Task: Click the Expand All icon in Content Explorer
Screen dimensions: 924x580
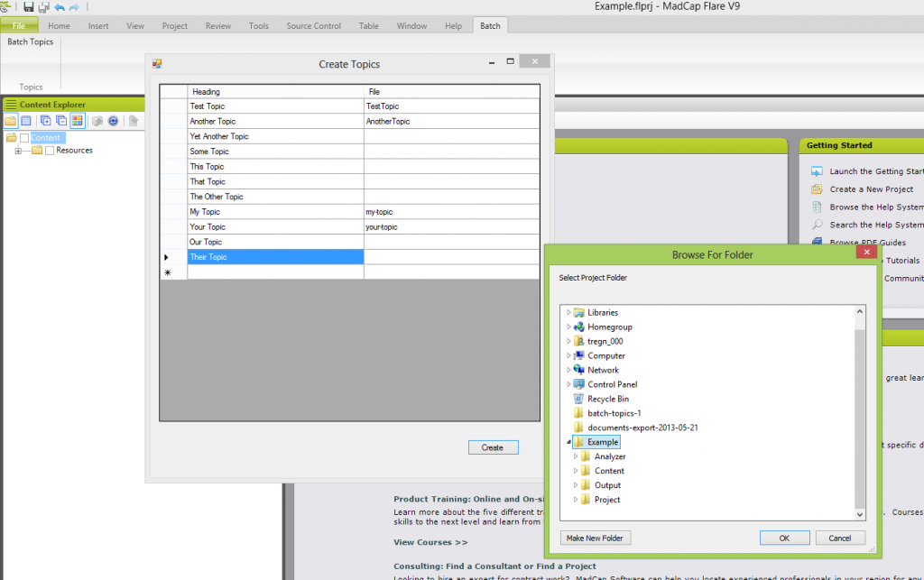Action: coord(45,121)
